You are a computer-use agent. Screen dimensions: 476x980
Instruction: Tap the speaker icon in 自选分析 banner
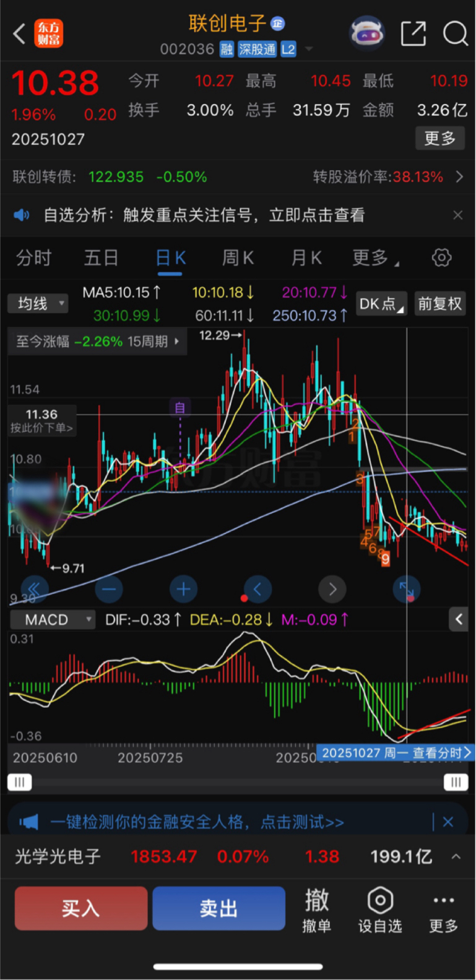click(x=22, y=215)
